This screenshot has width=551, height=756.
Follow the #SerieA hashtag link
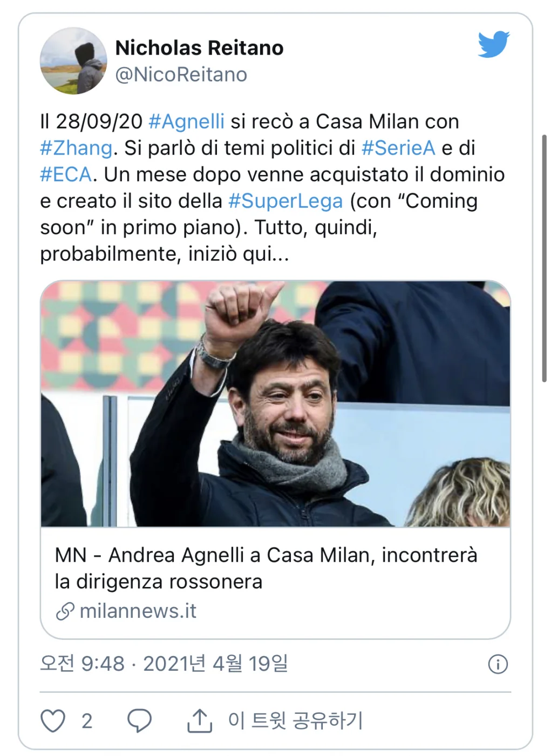(398, 148)
